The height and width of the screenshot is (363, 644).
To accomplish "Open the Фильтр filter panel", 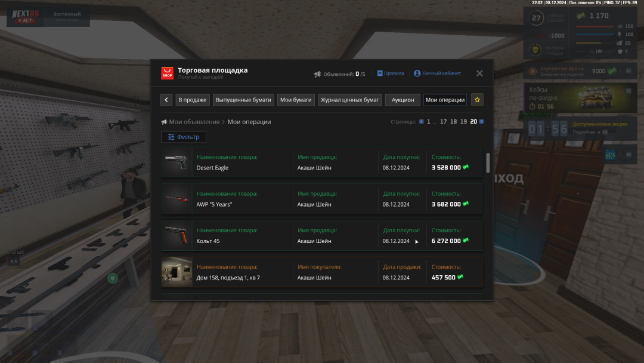I will click(184, 137).
